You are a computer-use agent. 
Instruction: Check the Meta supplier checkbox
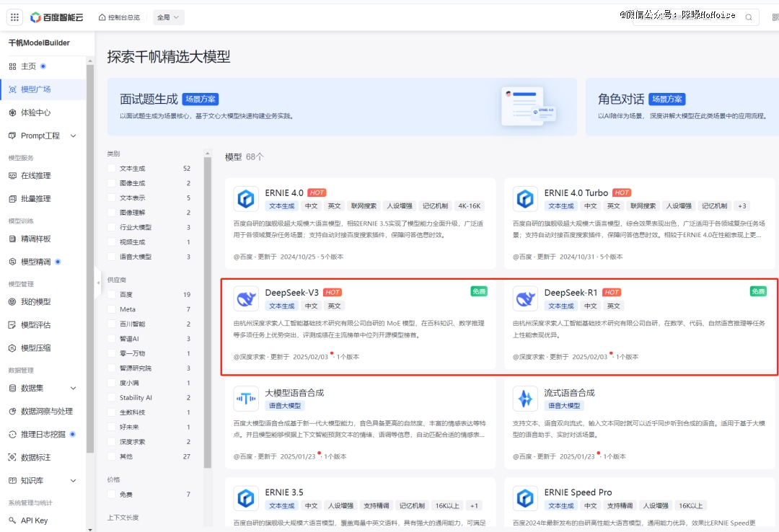coord(112,309)
